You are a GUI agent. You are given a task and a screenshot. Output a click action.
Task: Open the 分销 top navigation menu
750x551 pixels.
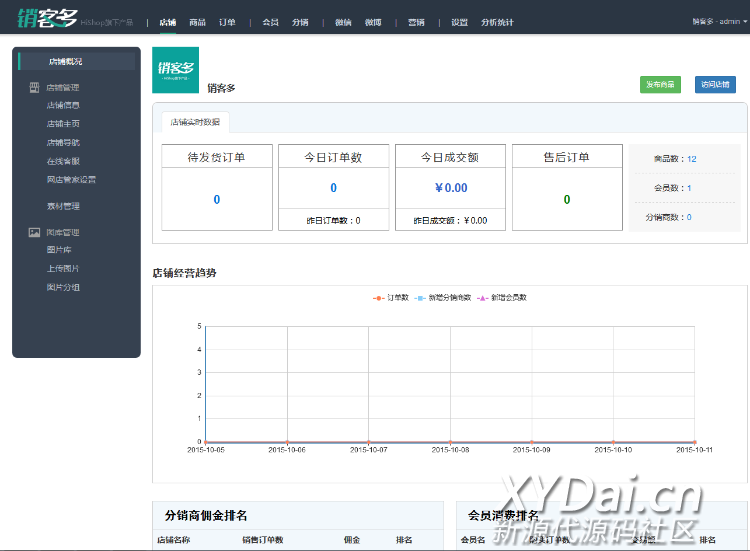coord(300,22)
